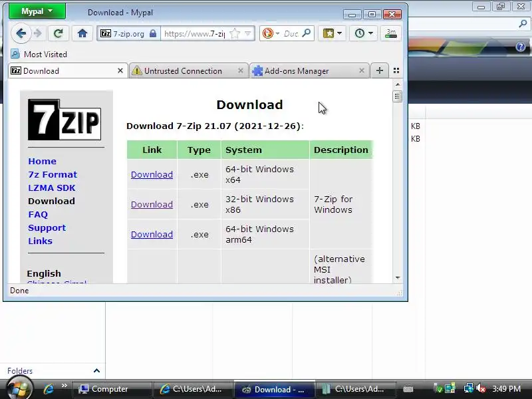Switch to the C:\Users archive taskbar button
This screenshot has height=399, width=532.
pyautogui.click(x=355, y=389)
